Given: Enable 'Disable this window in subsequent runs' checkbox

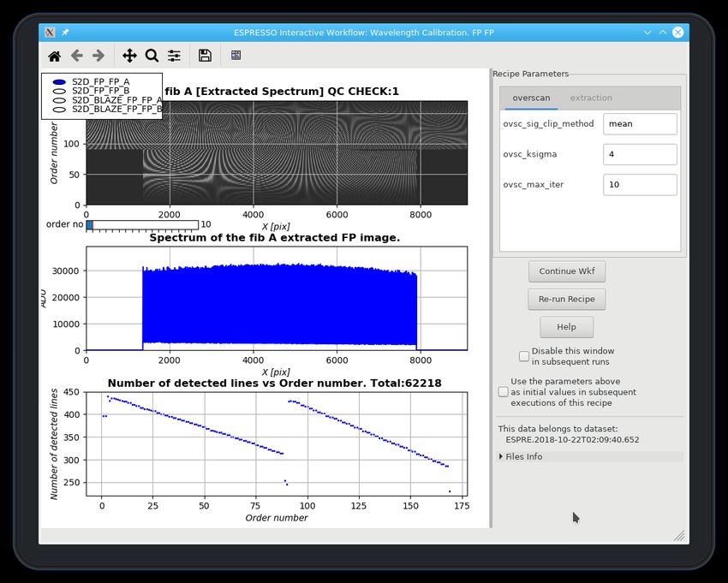Looking at the screenshot, I should click(x=524, y=356).
